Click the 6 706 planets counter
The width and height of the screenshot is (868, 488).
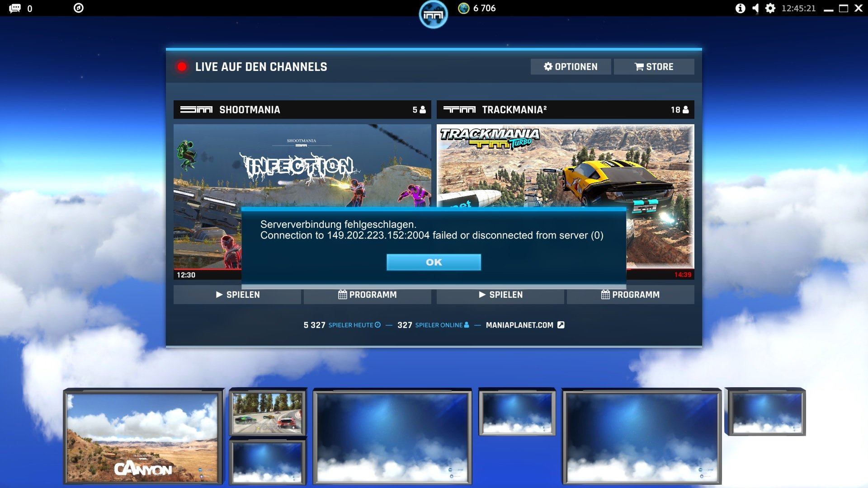click(484, 8)
